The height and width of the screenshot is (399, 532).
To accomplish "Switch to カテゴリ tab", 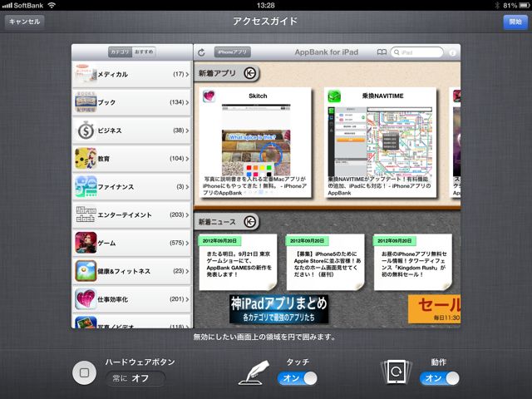I will 120,52.
